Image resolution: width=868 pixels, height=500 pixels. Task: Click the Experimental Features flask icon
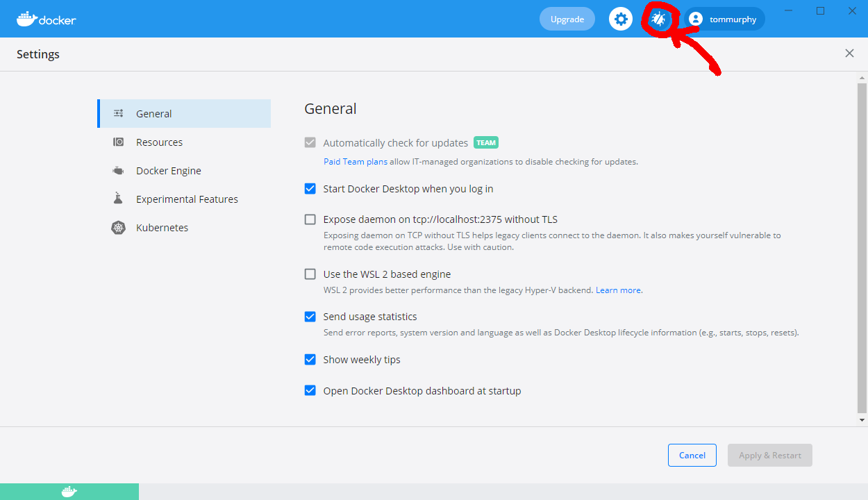(119, 199)
